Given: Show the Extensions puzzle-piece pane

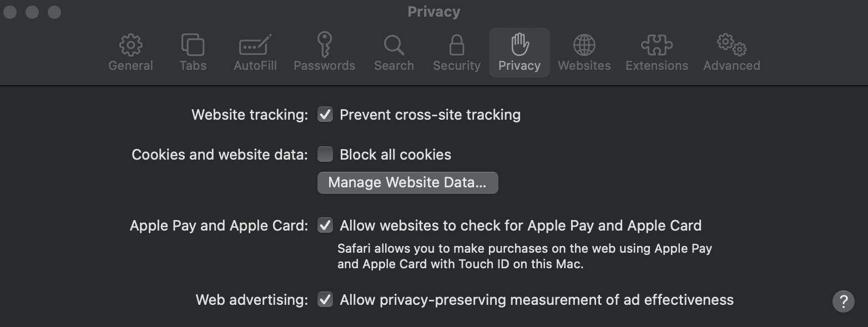Looking at the screenshot, I should coord(657,53).
